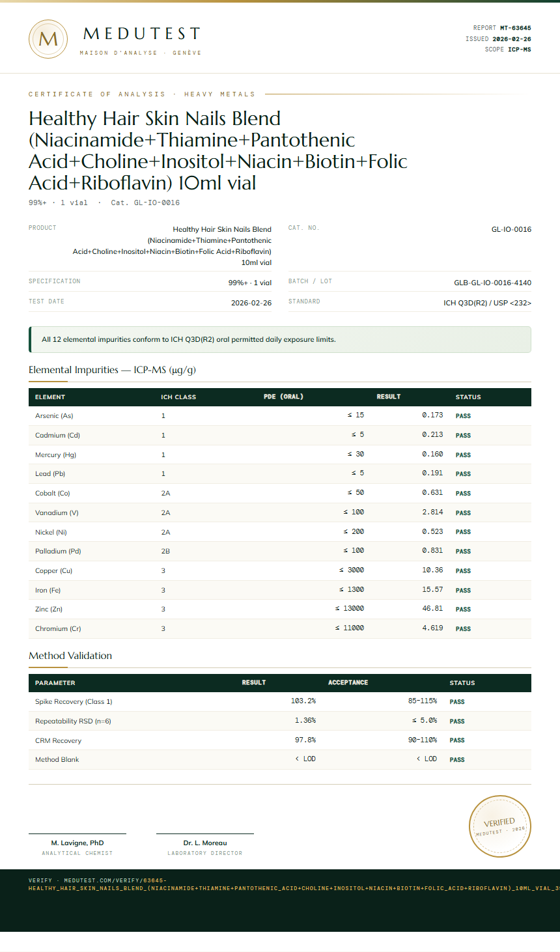Select Palladium class 2B cell
Screen dimensions: 560x952
(165, 551)
